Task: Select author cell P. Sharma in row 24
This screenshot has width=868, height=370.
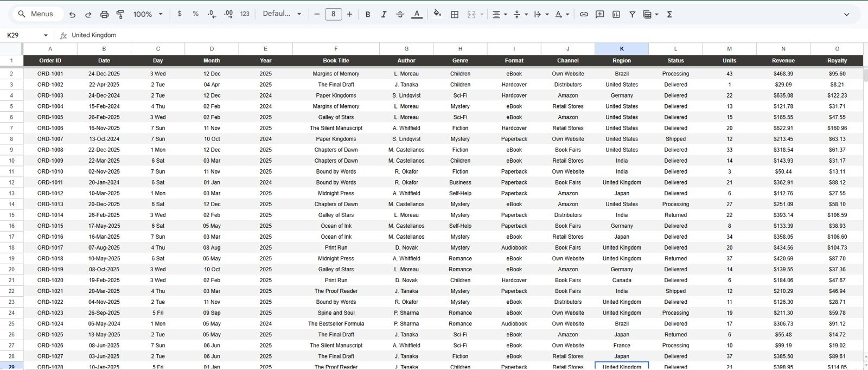Action: click(x=406, y=313)
